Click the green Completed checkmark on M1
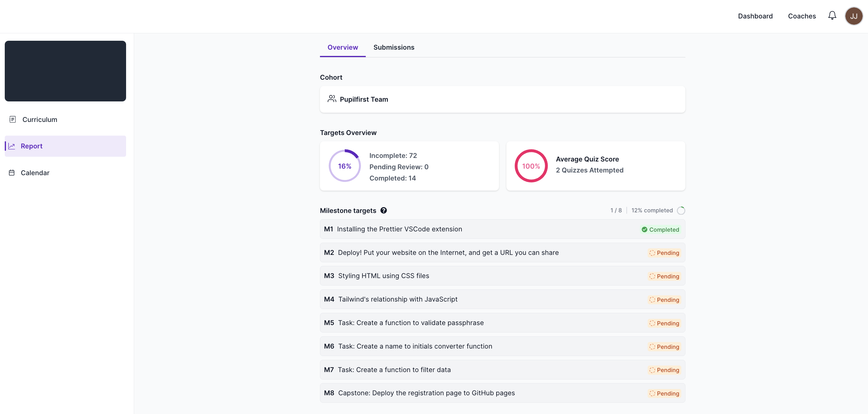The height and width of the screenshot is (414, 868). point(644,230)
